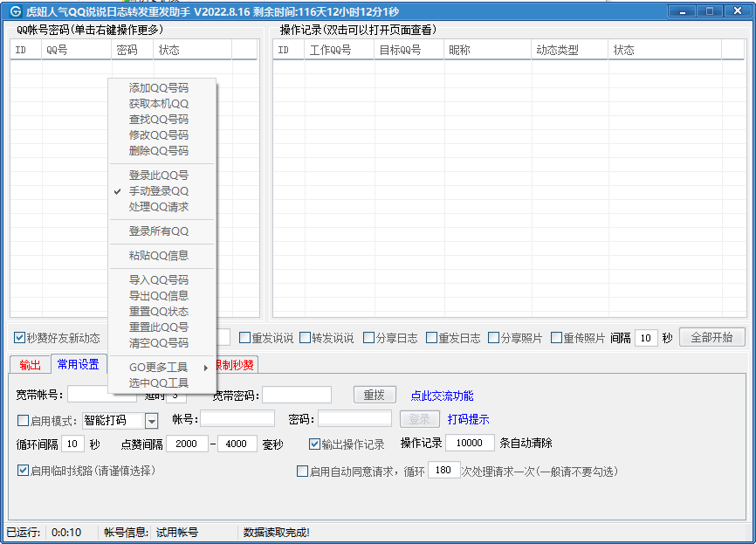756x544 pixels.
Task: Click the 循环间隔 seconds input field
Action: point(72,444)
